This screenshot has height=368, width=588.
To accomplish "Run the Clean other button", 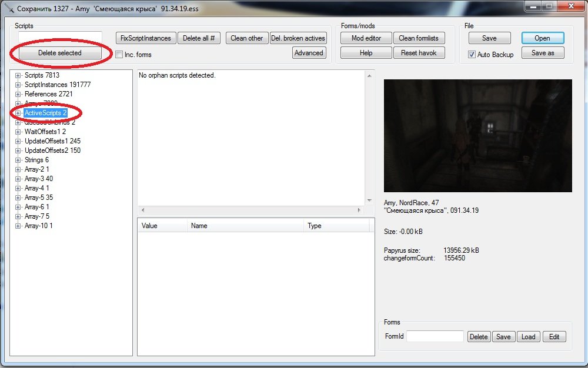I will pos(247,38).
